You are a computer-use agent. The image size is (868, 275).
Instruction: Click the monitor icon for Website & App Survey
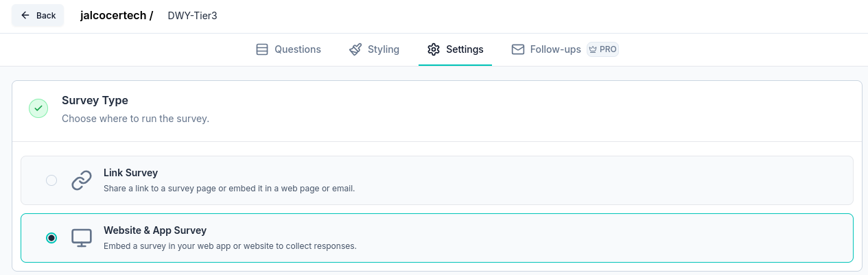point(82,238)
